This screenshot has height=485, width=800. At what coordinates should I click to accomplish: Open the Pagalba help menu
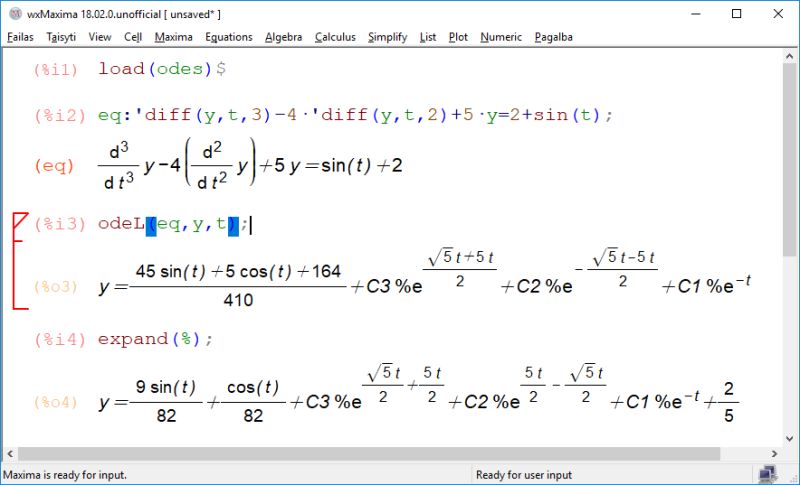[554, 37]
